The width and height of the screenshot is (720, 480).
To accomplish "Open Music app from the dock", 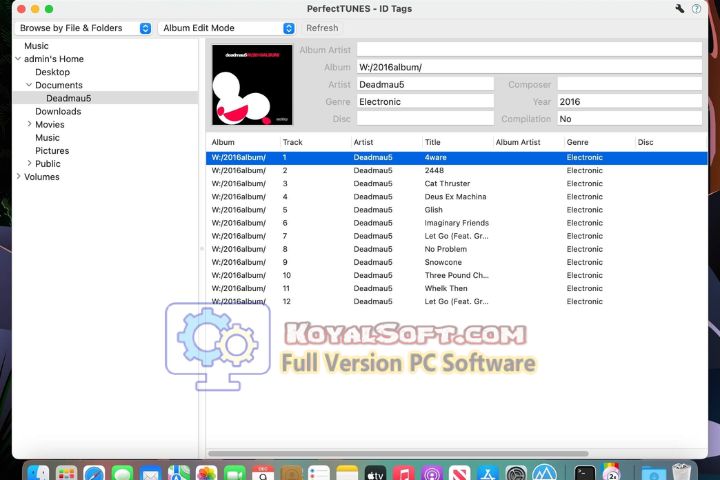I will pyautogui.click(x=404, y=473).
